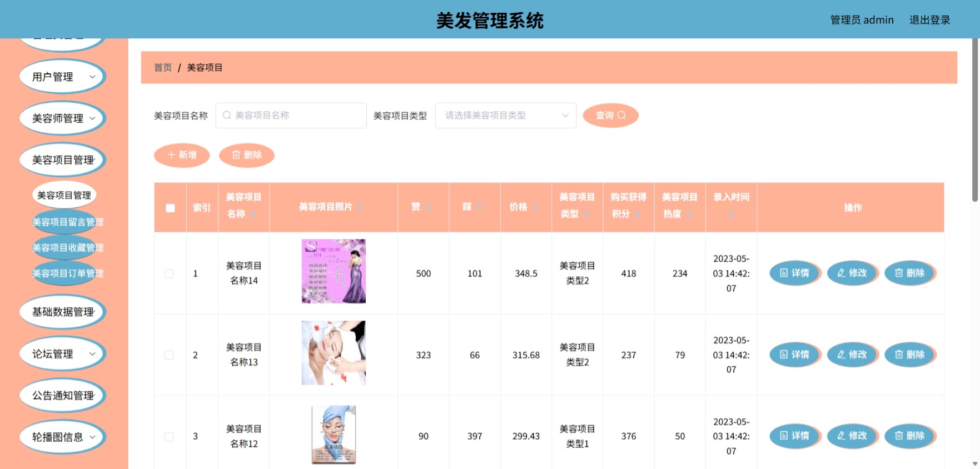The height and width of the screenshot is (469, 980).
Task: Click the 新增 add button
Action: 182,155
